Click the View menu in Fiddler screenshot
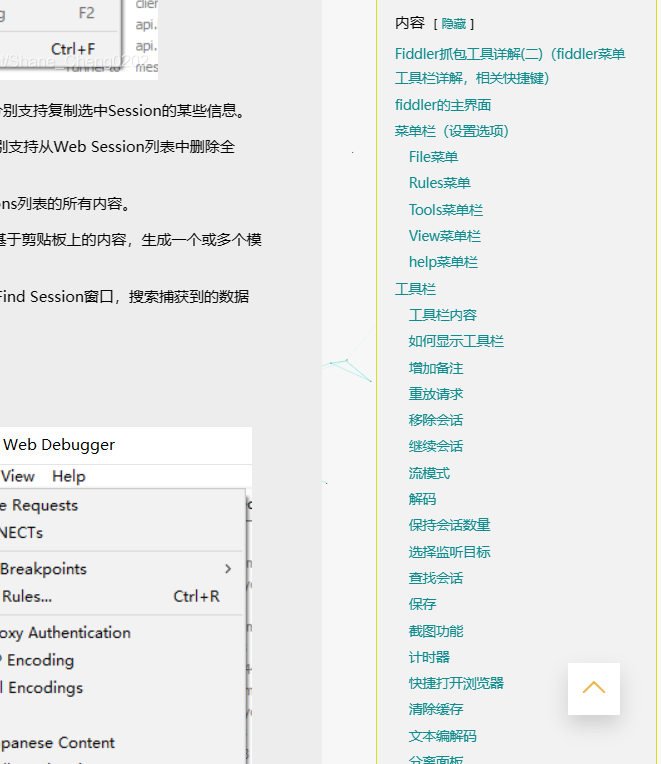 18,476
